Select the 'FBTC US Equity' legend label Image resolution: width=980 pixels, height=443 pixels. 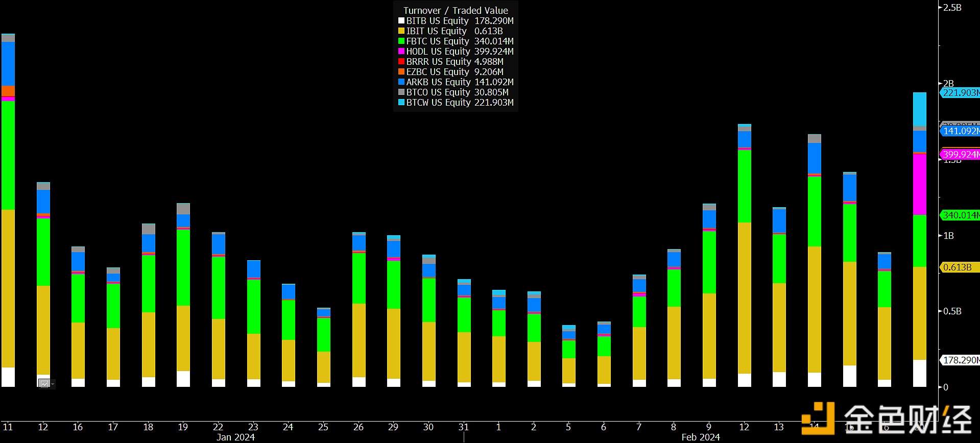438,41
